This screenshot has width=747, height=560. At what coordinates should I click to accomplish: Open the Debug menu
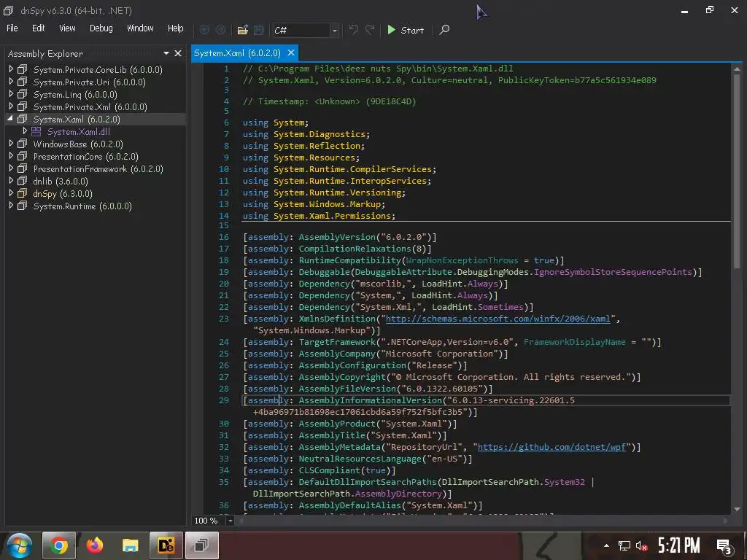101,28
